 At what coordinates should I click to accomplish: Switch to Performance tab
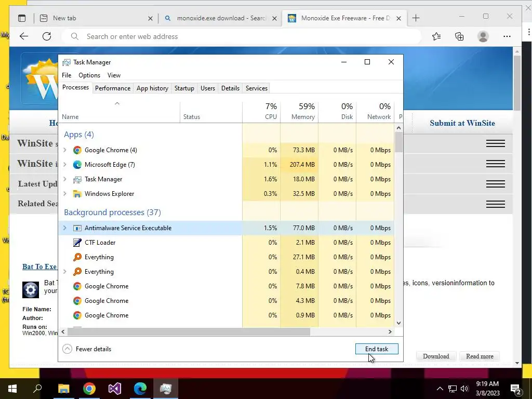point(113,88)
